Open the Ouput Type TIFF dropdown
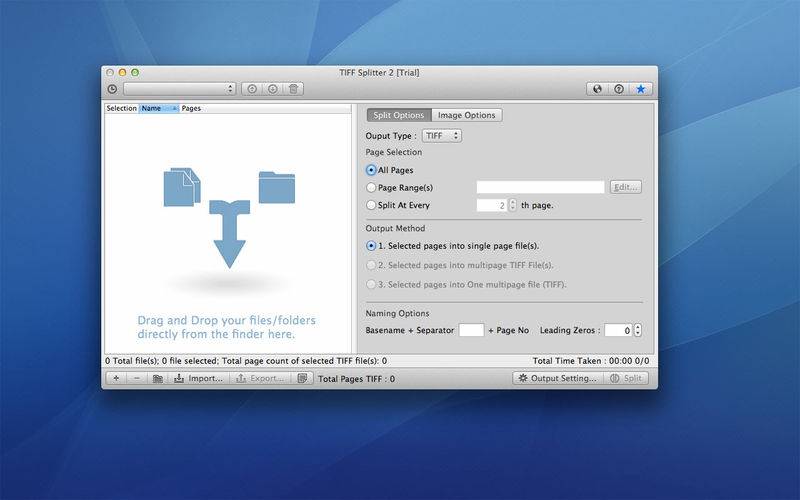Image resolution: width=800 pixels, height=500 pixels. pos(442,136)
